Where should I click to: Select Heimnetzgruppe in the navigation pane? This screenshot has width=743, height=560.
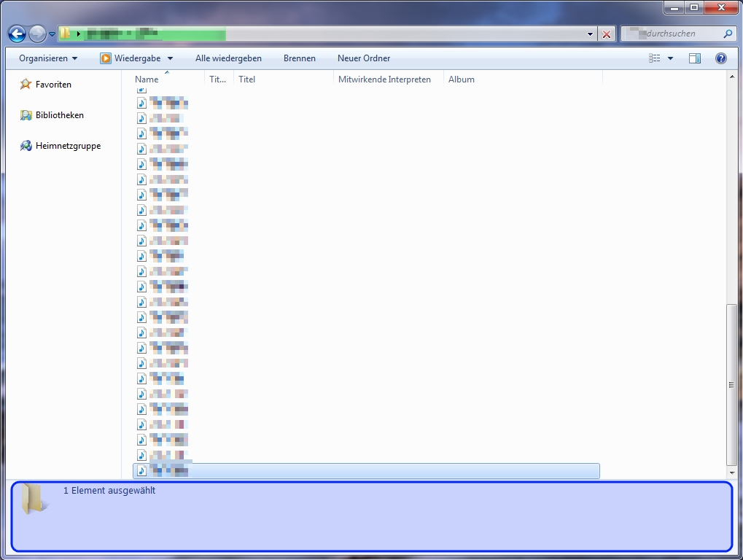(x=69, y=146)
